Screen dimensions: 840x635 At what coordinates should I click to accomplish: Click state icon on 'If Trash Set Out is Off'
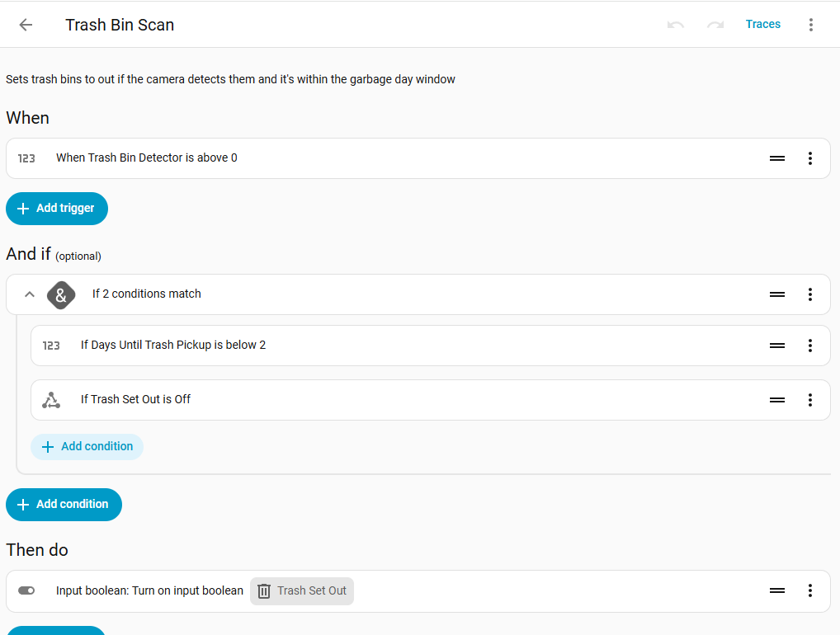[x=51, y=400]
